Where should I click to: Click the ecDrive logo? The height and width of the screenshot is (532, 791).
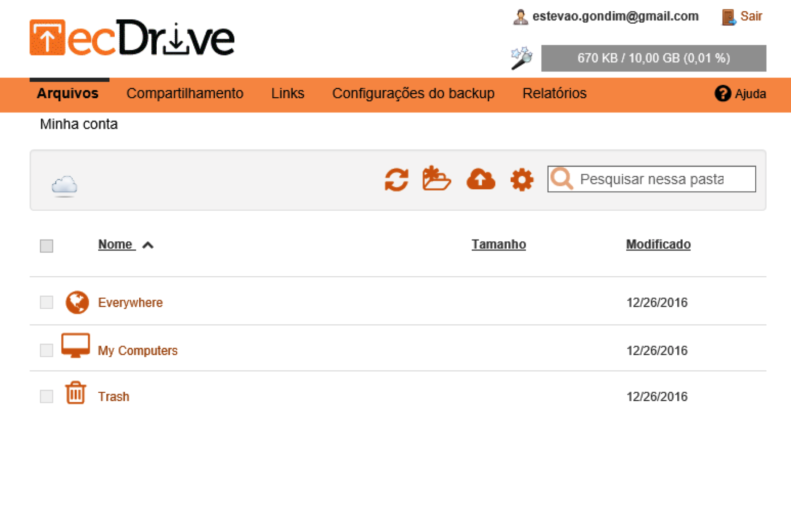tap(132, 37)
